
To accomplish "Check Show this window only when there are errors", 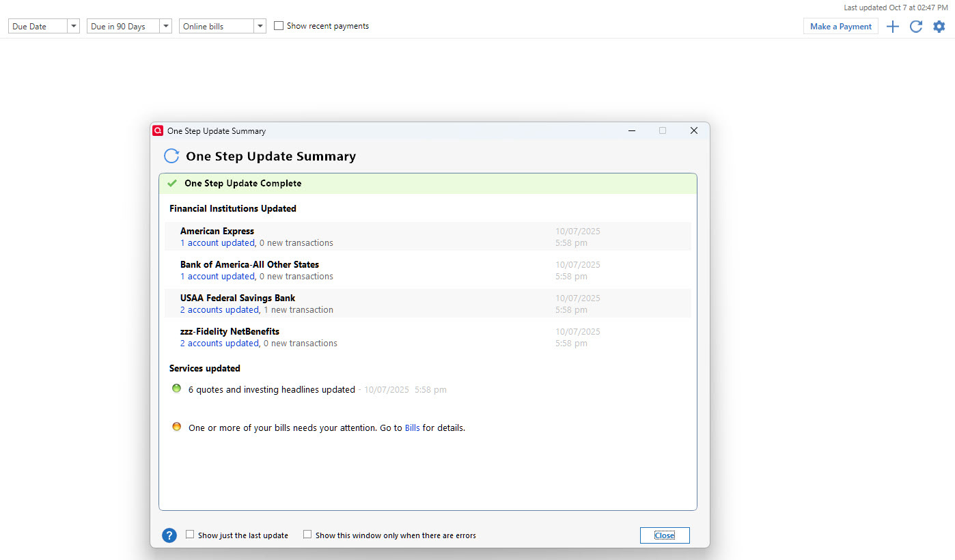I will (x=307, y=535).
